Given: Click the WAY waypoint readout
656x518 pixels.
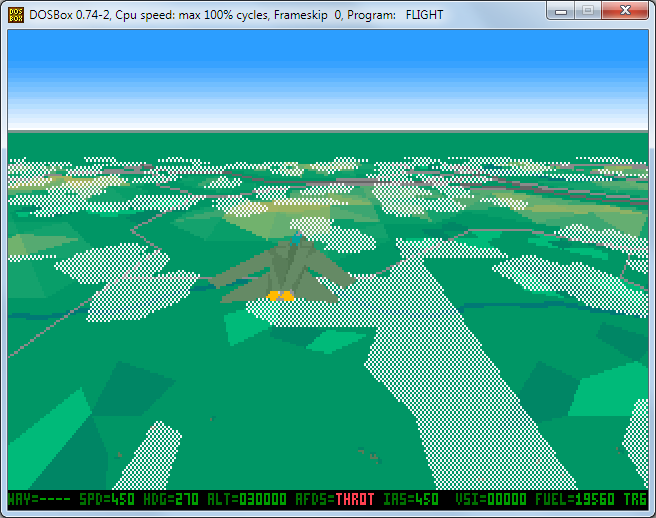Looking at the screenshot, I should (x=34, y=499).
